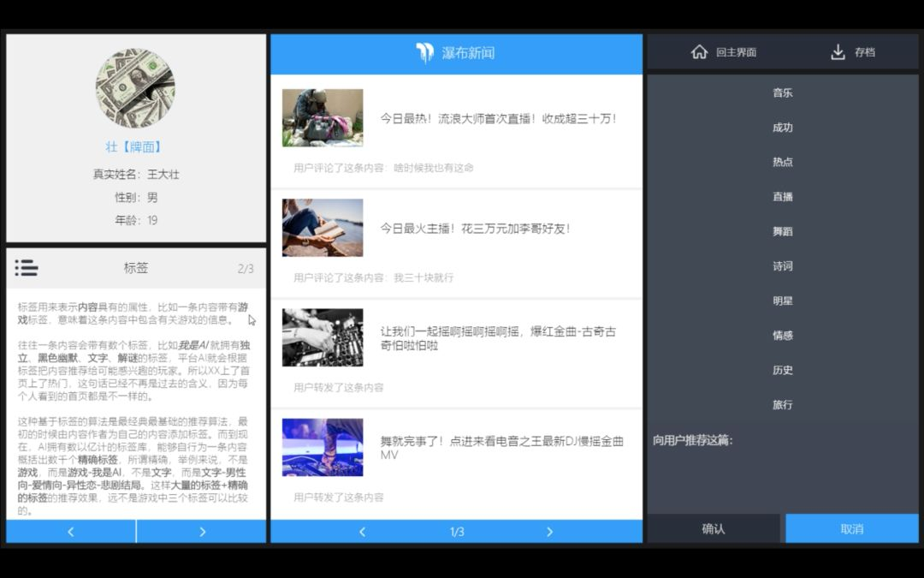Click the 标签 panel title
The height and width of the screenshot is (578, 924).
pyautogui.click(x=135, y=268)
